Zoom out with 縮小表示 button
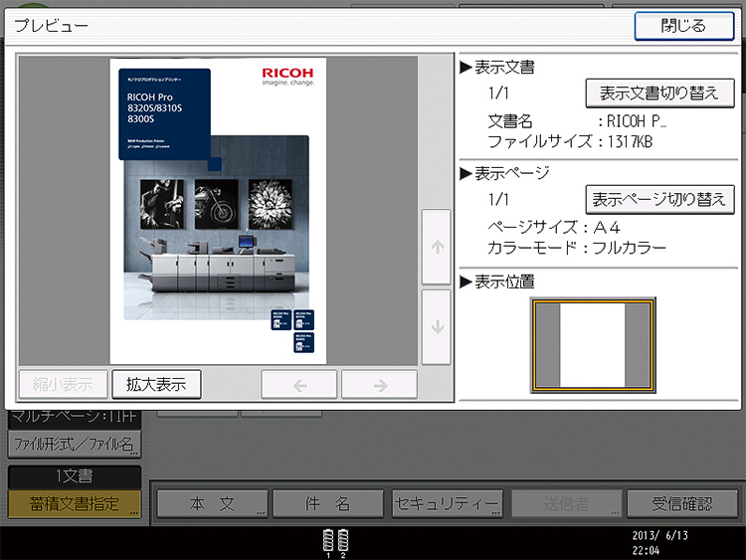The image size is (746, 560). [x=62, y=384]
